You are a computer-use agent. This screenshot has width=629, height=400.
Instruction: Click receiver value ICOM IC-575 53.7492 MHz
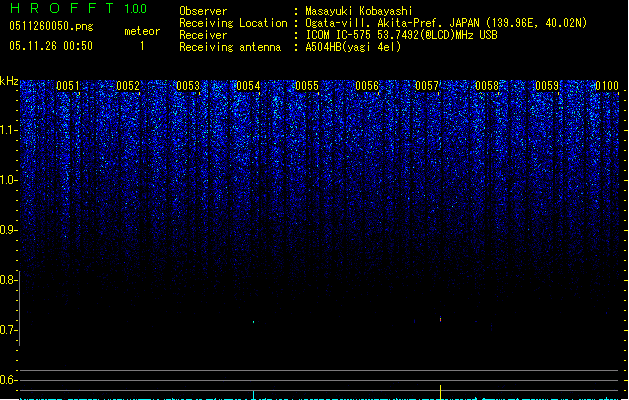pos(401,35)
